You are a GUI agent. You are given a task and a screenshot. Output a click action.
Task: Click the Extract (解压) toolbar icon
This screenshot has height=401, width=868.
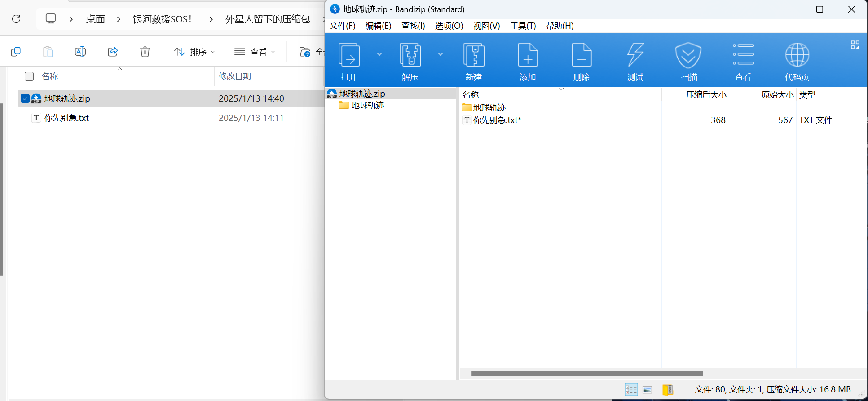[410, 55]
